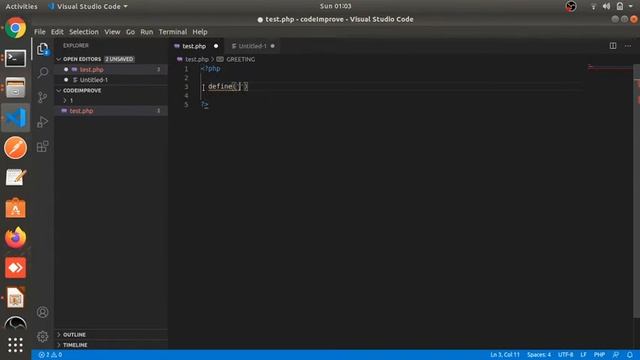Click test.php breadcrumb segment
The width and height of the screenshot is (640, 360).
tap(197, 59)
